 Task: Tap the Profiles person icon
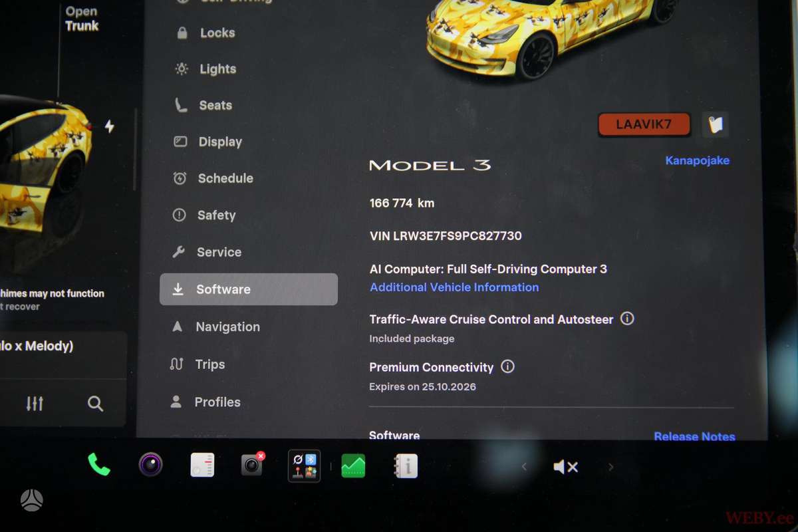click(x=176, y=402)
